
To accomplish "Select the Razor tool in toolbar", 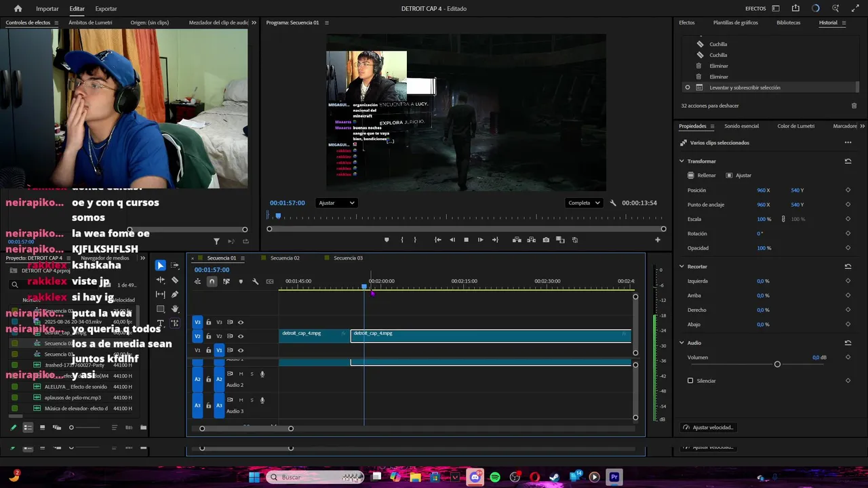I will [x=175, y=280].
